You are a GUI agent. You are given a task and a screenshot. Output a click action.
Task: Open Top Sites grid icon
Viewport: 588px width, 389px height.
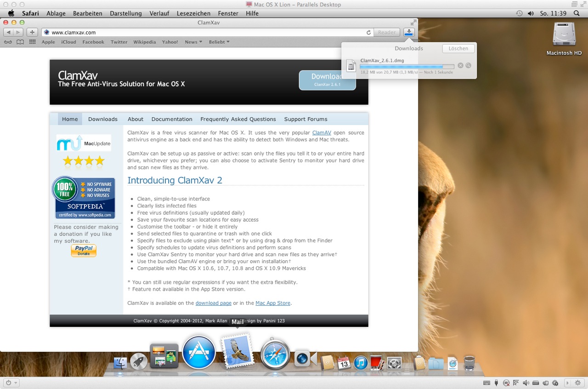[32, 42]
